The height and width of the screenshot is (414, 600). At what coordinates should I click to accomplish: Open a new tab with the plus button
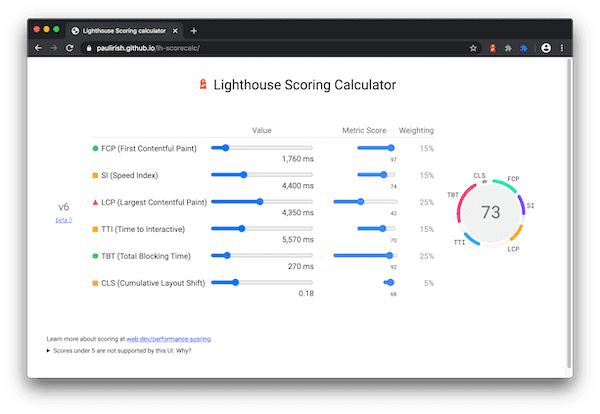(194, 30)
